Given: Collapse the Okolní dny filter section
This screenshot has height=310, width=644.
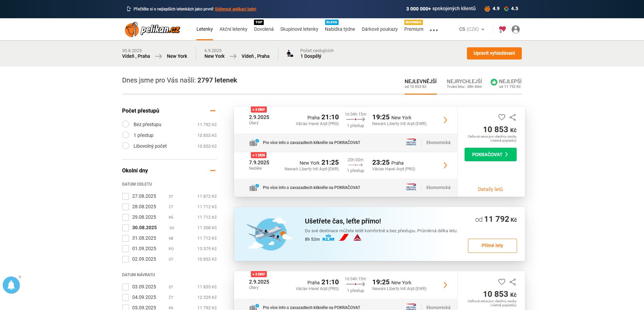Looking at the screenshot, I should [213, 170].
